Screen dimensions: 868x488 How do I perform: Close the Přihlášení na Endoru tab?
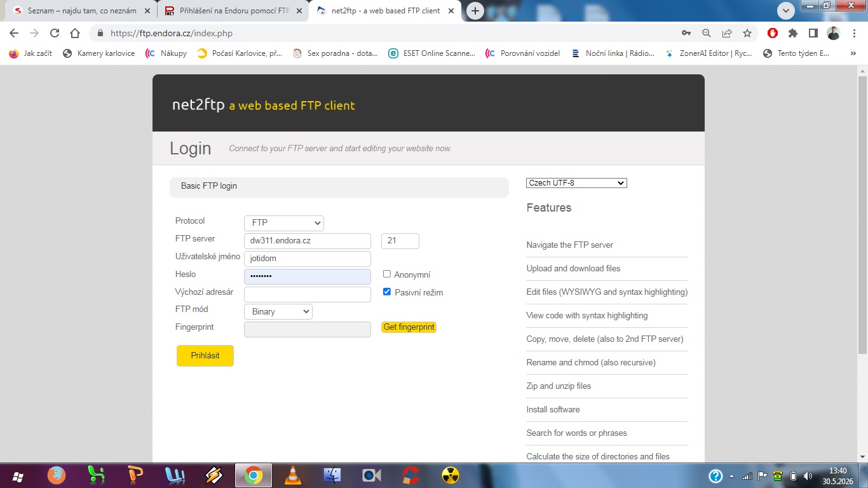(299, 11)
